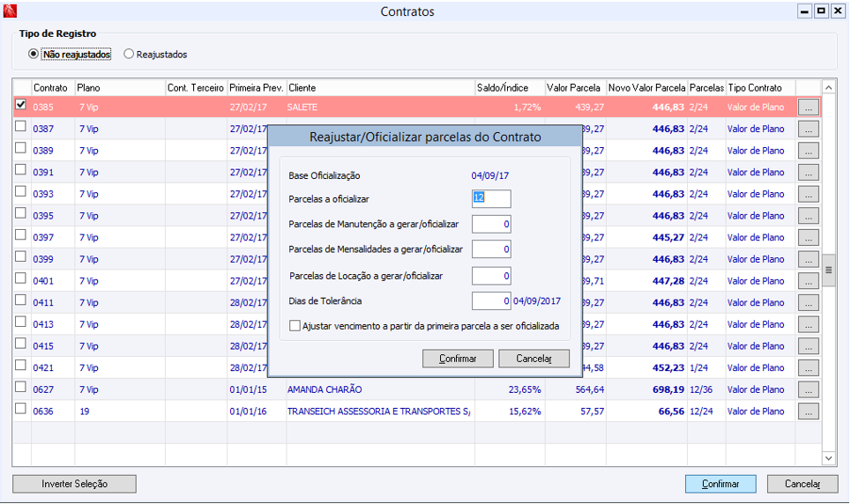Image resolution: width=851 pixels, height=504 pixels.
Task: Click the app icon in title bar
Action: 11,11
